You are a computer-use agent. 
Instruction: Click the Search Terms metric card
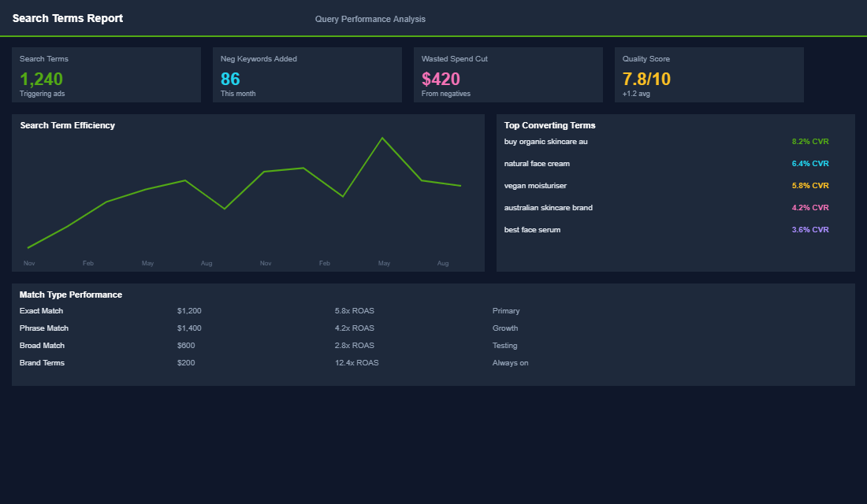click(x=106, y=75)
